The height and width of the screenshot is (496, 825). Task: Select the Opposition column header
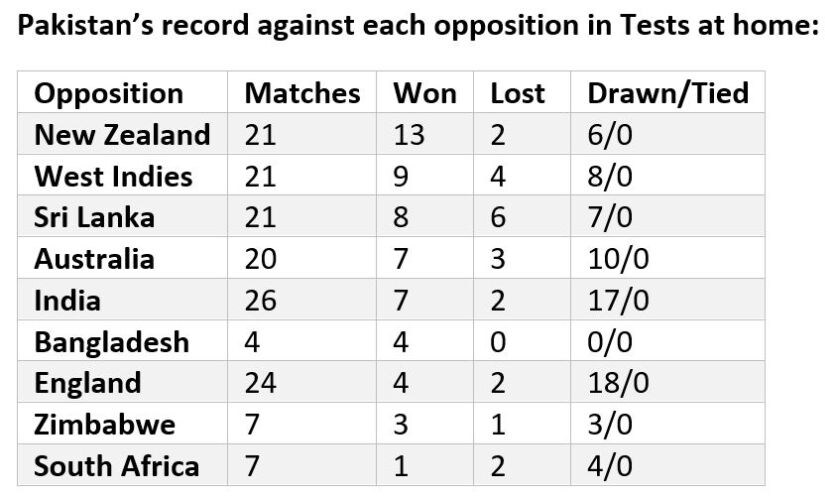109,93
